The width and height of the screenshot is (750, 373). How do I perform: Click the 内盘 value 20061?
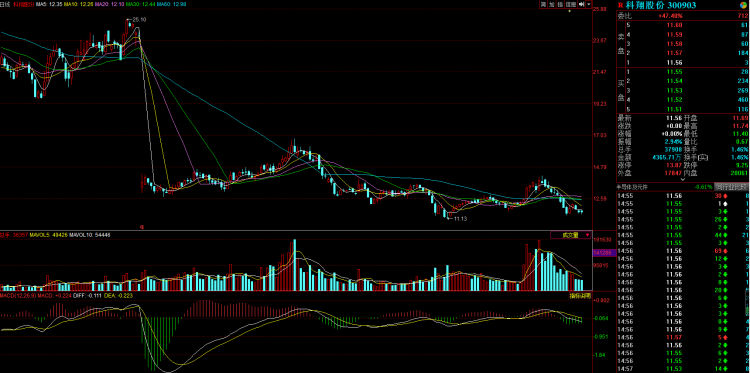tap(740, 172)
